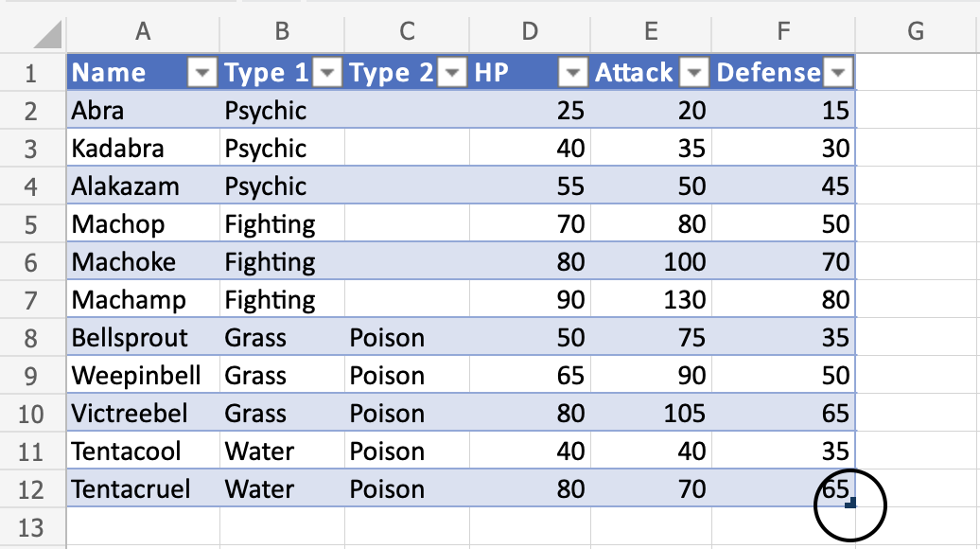Select column G header

[915, 31]
